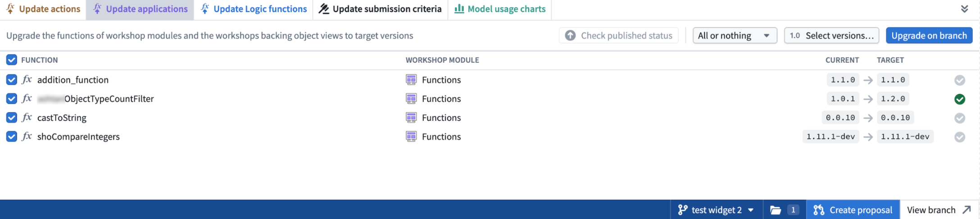980x219 pixels.
Task: Uncheck the castToString checkbox
Action: (12, 118)
